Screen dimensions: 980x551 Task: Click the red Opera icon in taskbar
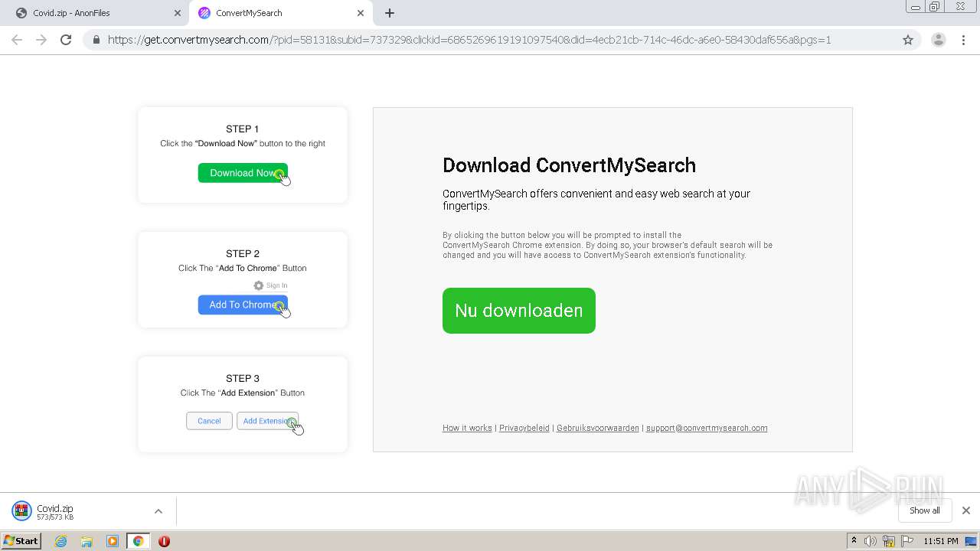[164, 541]
